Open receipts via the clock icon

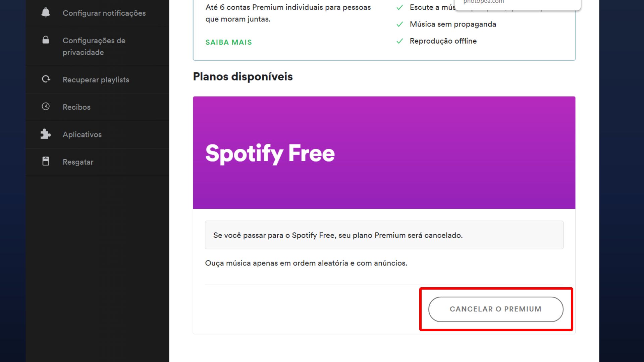click(46, 106)
